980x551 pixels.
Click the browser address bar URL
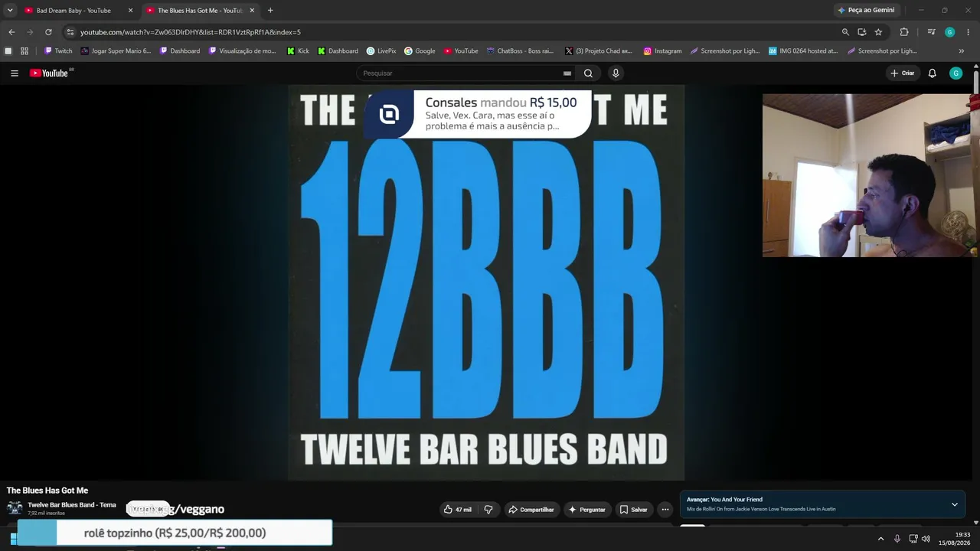(191, 32)
